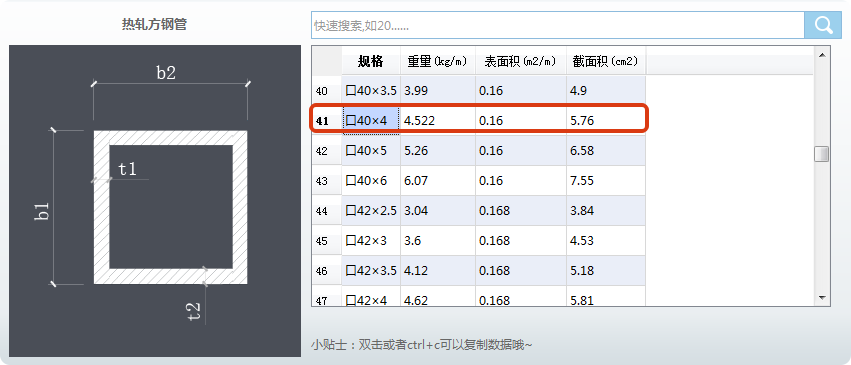
Task: Click the t1 thickness label in diagram
Action: click(x=127, y=169)
